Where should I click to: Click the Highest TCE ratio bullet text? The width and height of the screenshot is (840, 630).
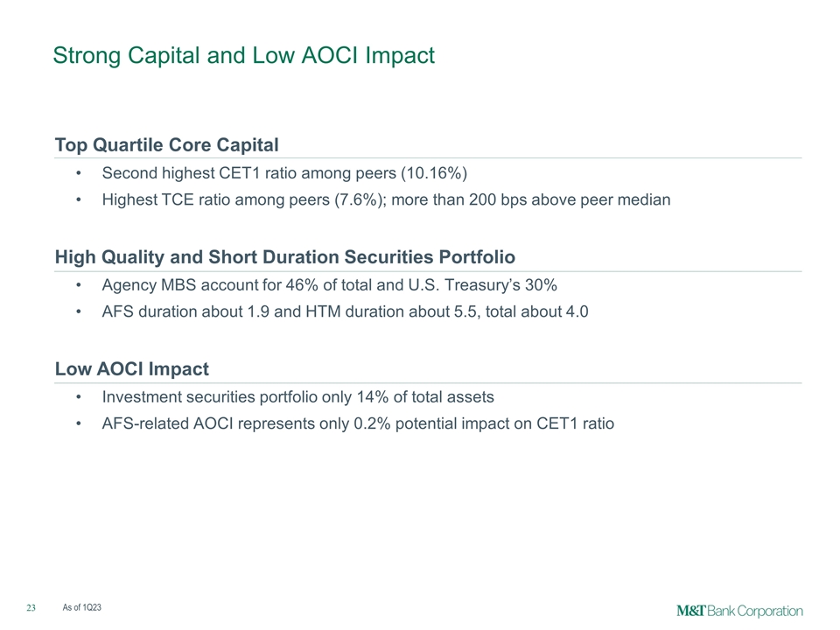[386, 199]
